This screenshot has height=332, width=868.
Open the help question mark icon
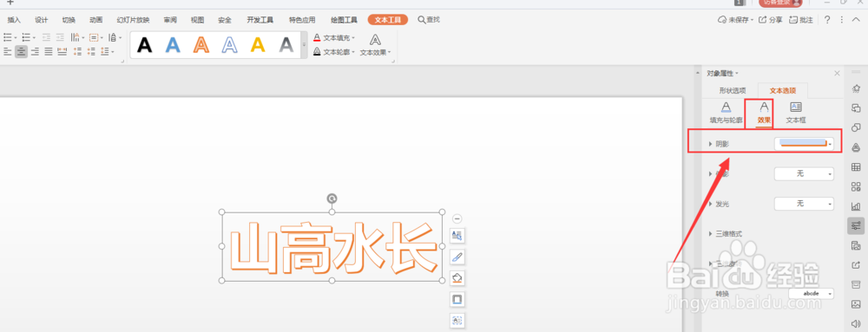pos(827,20)
